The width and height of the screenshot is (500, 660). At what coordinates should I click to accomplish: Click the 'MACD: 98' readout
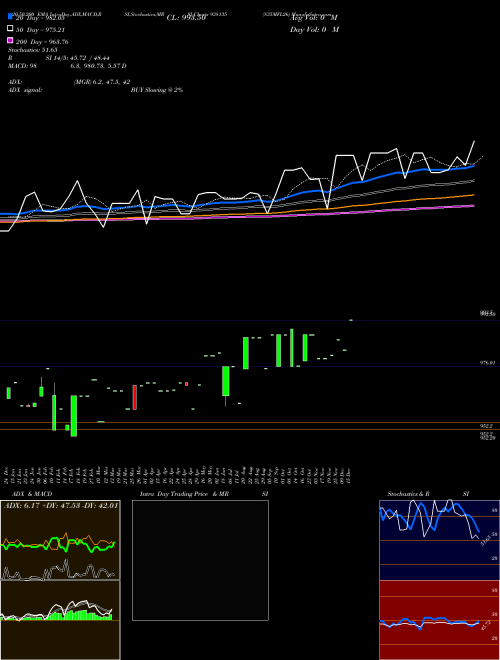tap(23, 66)
